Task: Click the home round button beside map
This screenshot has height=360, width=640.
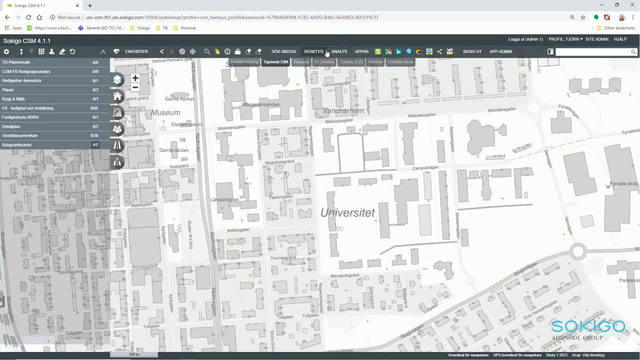Action: pyautogui.click(x=117, y=96)
